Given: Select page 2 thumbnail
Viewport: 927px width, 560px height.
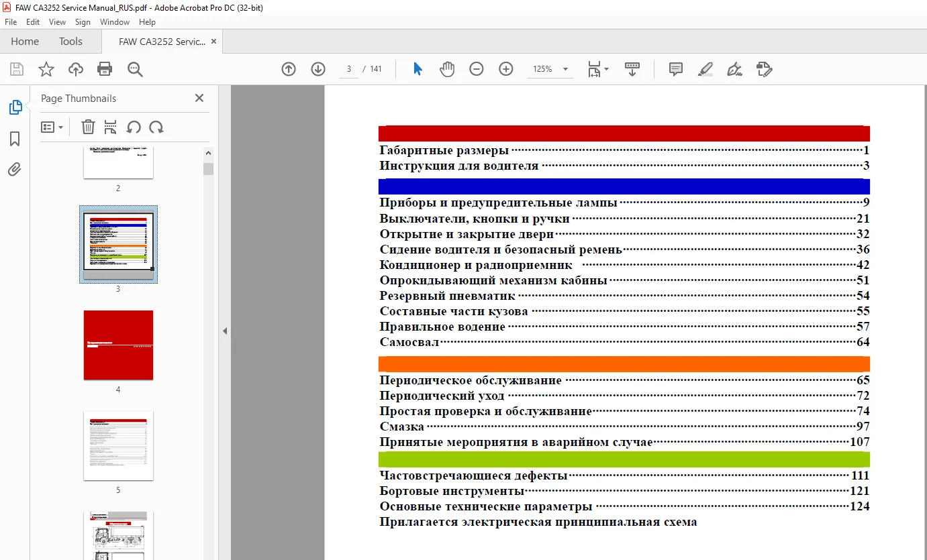Looking at the screenshot, I should click(118, 163).
